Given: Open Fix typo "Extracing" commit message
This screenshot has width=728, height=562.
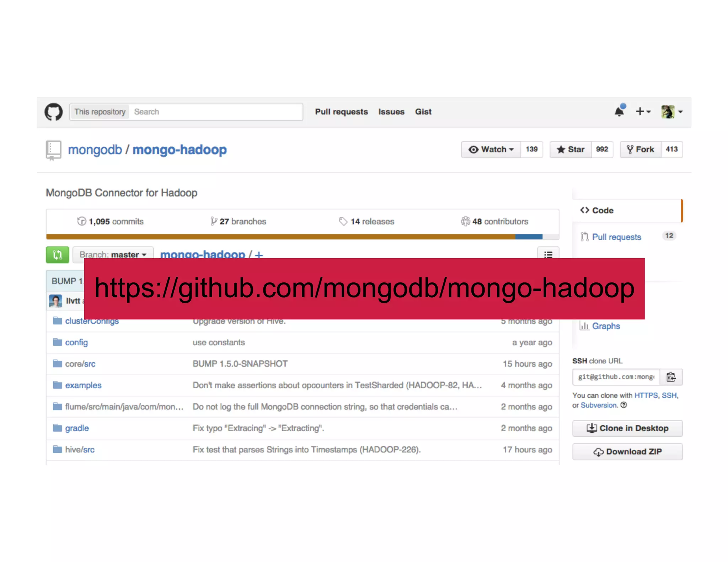Looking at the screenshot, I should click(x=258, y=428).
